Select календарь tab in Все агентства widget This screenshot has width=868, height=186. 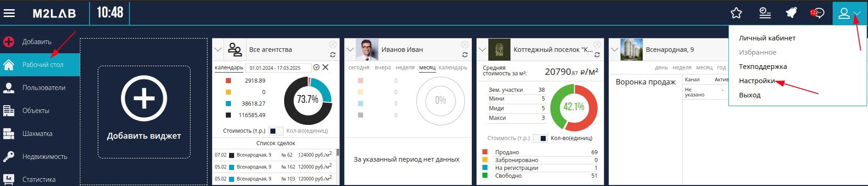(229, 68)
